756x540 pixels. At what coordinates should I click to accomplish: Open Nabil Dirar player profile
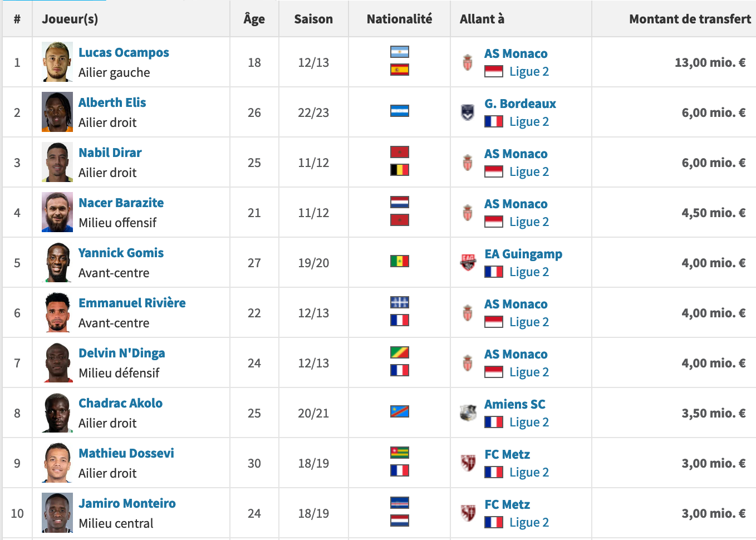110,153
